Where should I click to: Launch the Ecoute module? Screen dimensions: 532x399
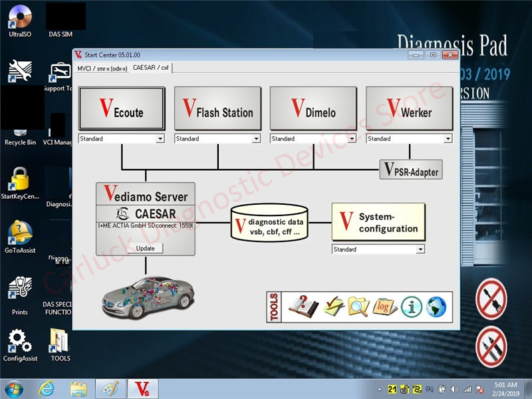click(x=122, y=108)
